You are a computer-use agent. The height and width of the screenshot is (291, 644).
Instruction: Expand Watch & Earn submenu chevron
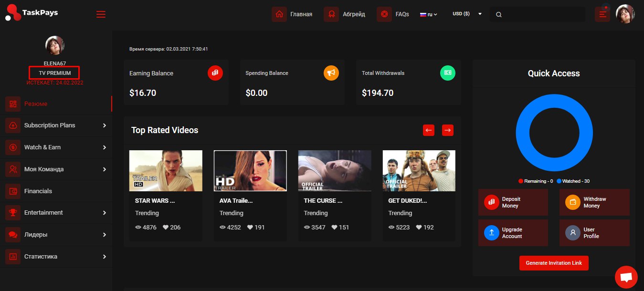pyautogui.click(x=105, y=147)
